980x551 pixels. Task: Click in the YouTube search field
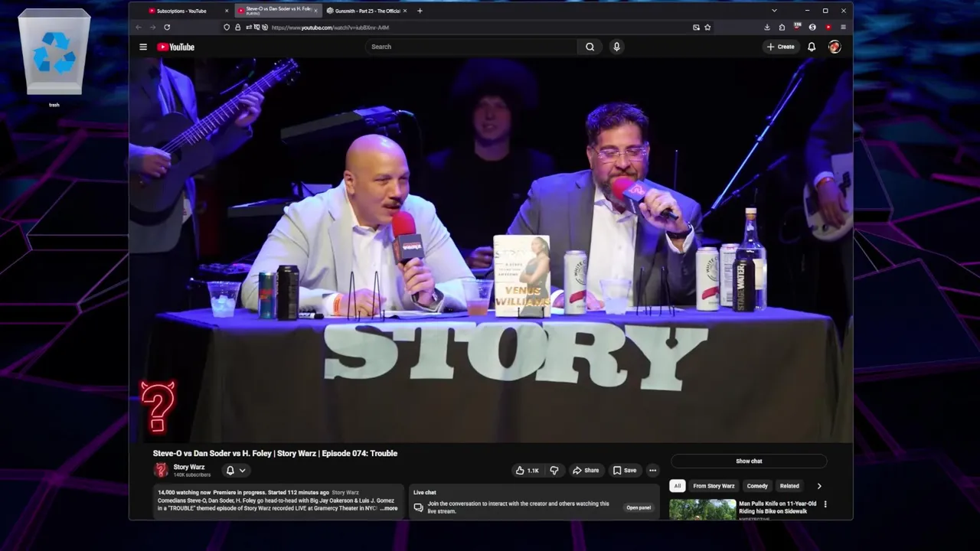pos(472,47)
